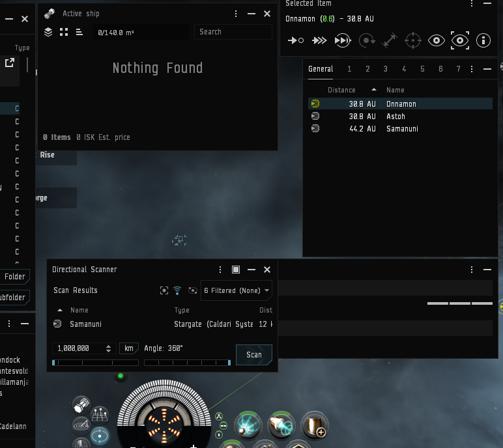The width and height of the screenshot is (503, 448).
Task: Select overview tab 5
Action: pos(422,69)
